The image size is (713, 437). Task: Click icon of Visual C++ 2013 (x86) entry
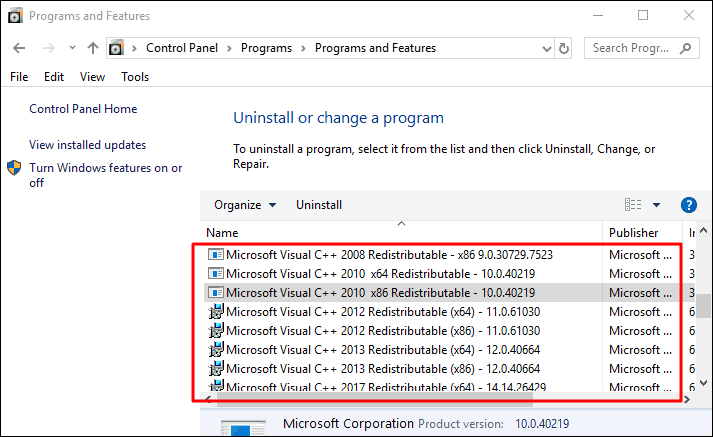(x=216, y=368)
